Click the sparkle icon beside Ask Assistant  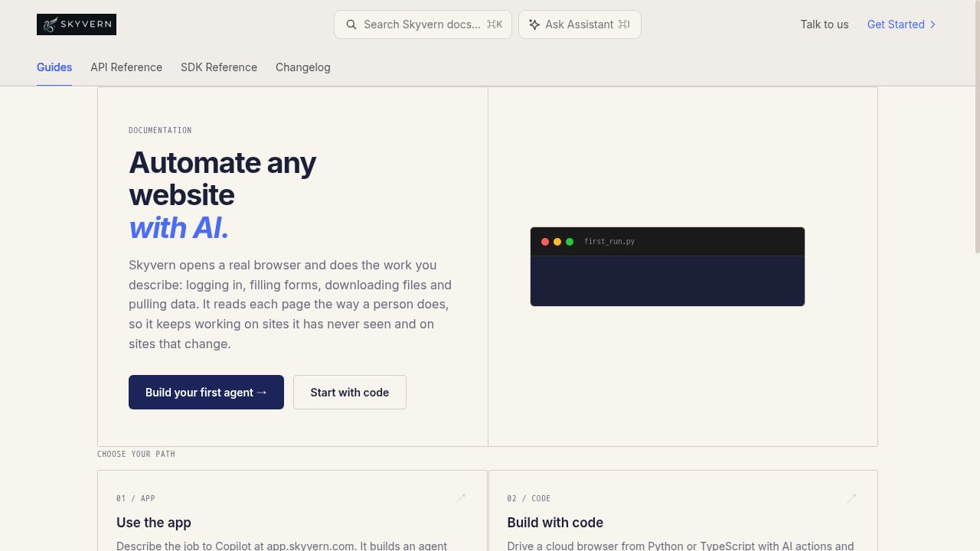[x=534, y=24]
